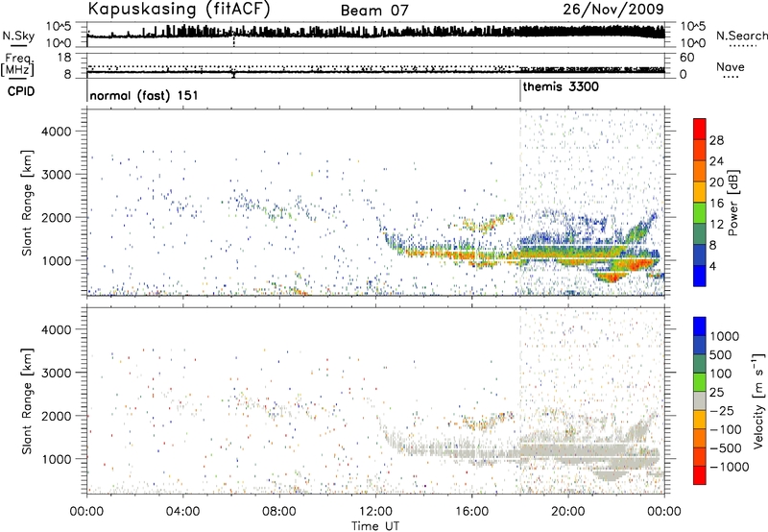Click the "04:00" time tick label
768x532 pixels.
coord(182,512)
